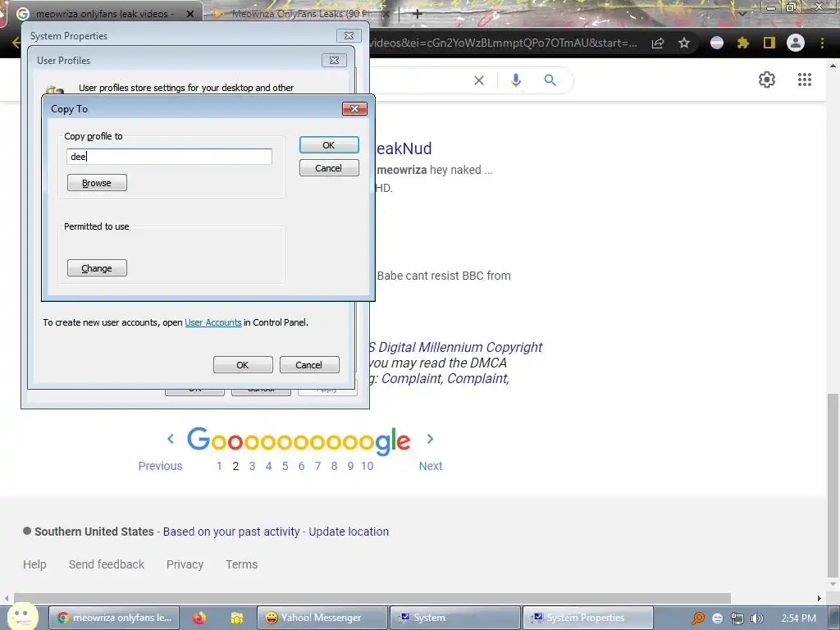Open the Chrome taskbar button
Image resolution: width=840 pixels, height=630 pixels.
click(114, 618)
